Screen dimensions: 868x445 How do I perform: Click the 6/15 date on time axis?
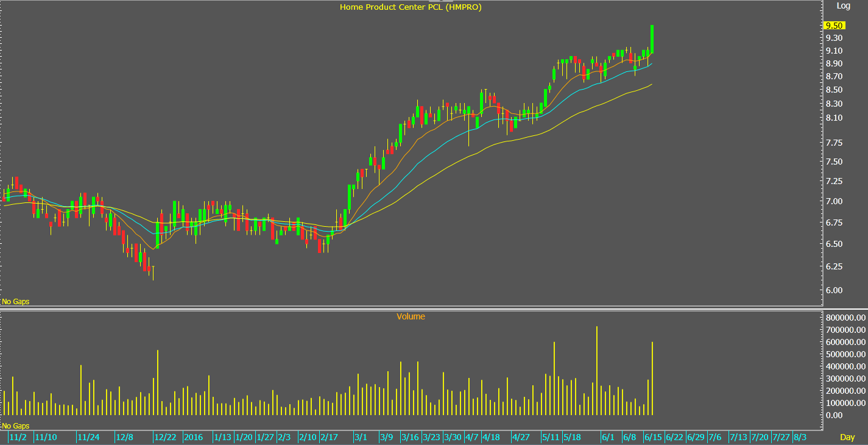coord(653,437)
